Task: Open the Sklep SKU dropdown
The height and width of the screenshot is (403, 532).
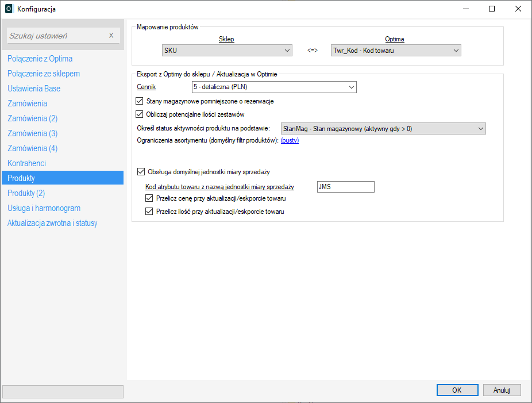Action: (x=227, y=51)
